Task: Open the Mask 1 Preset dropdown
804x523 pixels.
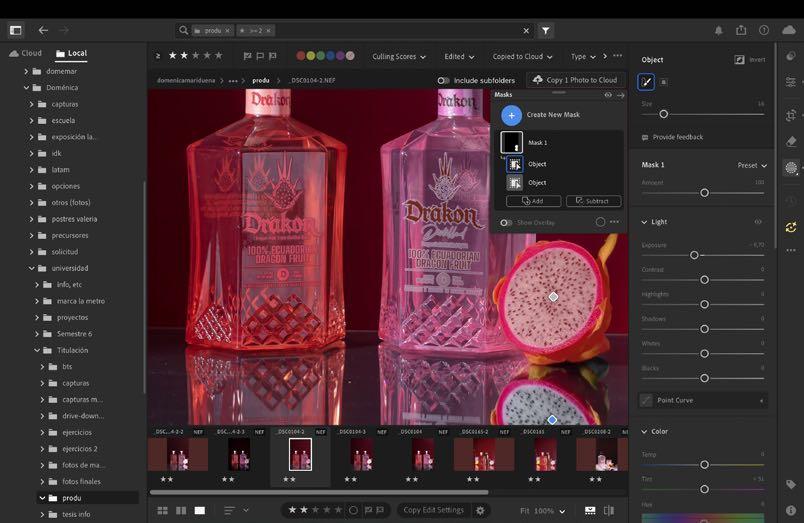Action: tap(752, 165)
